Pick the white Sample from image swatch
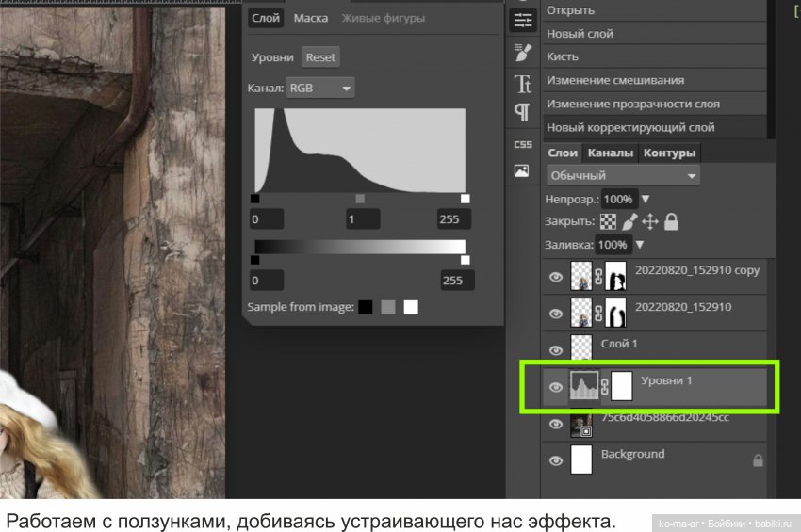 coord(411,307)
